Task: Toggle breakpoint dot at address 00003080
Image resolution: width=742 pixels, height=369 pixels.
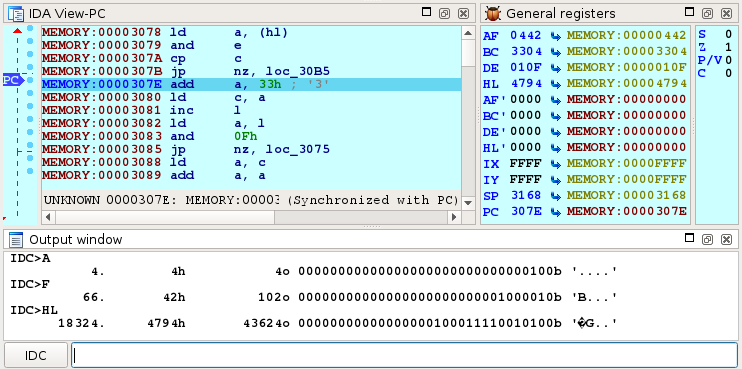Action: [x=30, y=93]
